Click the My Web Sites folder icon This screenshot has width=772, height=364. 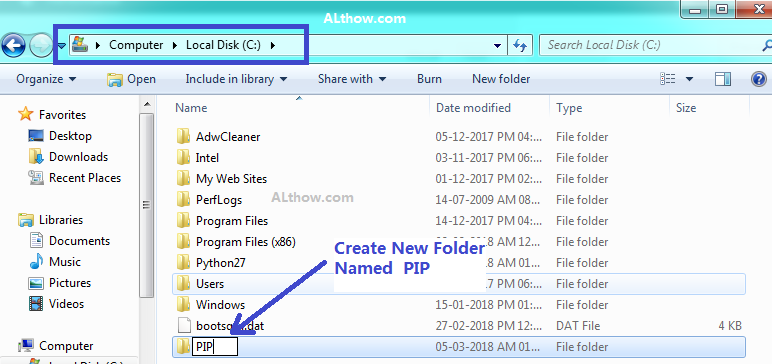[183, 178]
